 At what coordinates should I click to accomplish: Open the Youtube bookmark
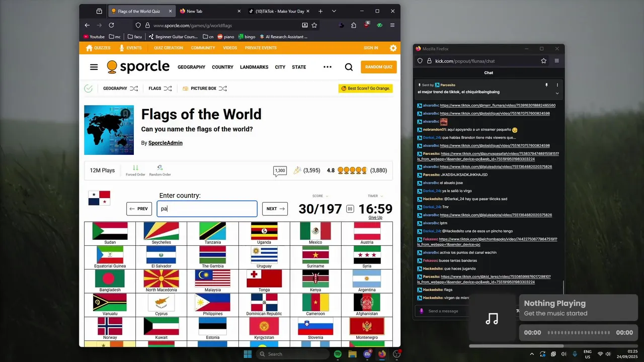coord(94,37)
